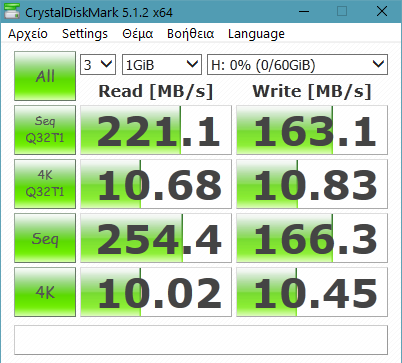Open the Language menu
The image size is (402, 363).
256,34
